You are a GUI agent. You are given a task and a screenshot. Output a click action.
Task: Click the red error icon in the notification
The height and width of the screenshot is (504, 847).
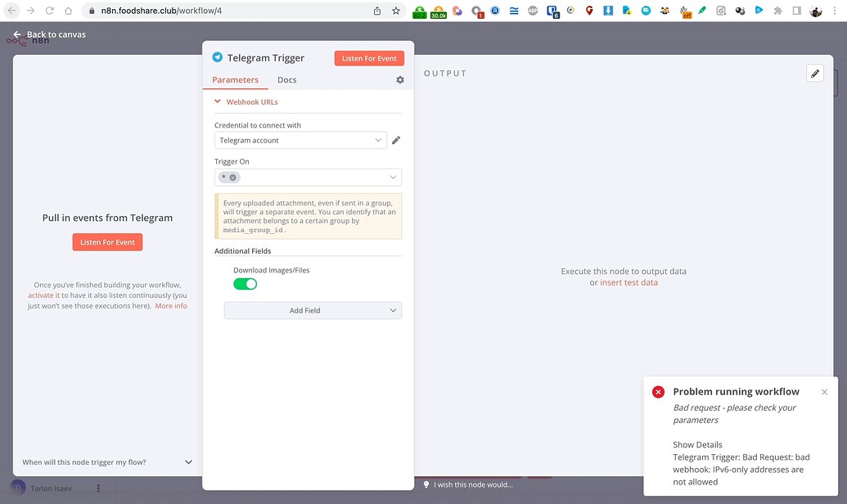(x=658, y=391)
